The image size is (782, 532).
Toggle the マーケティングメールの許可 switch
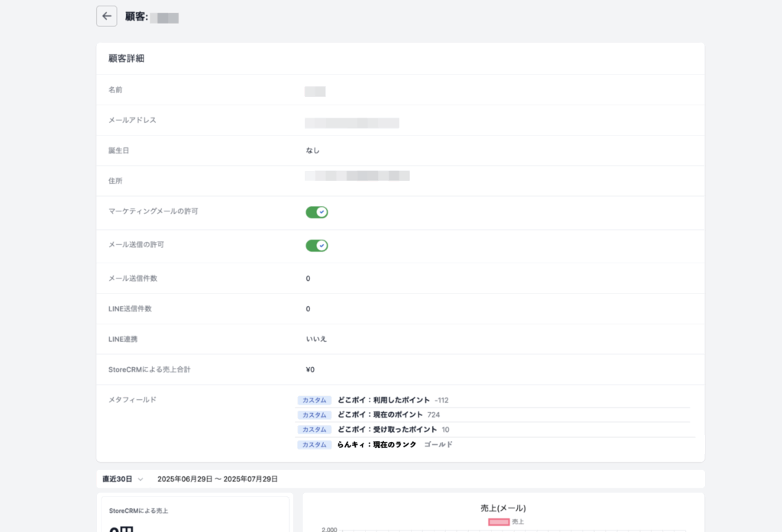[x=316, y=212]
